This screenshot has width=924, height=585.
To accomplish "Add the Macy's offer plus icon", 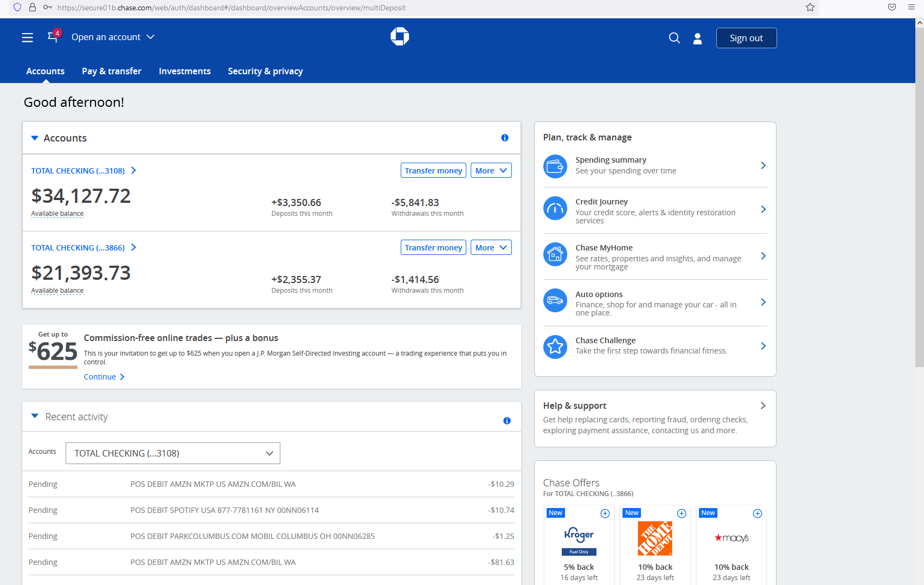I will point(758,513).
